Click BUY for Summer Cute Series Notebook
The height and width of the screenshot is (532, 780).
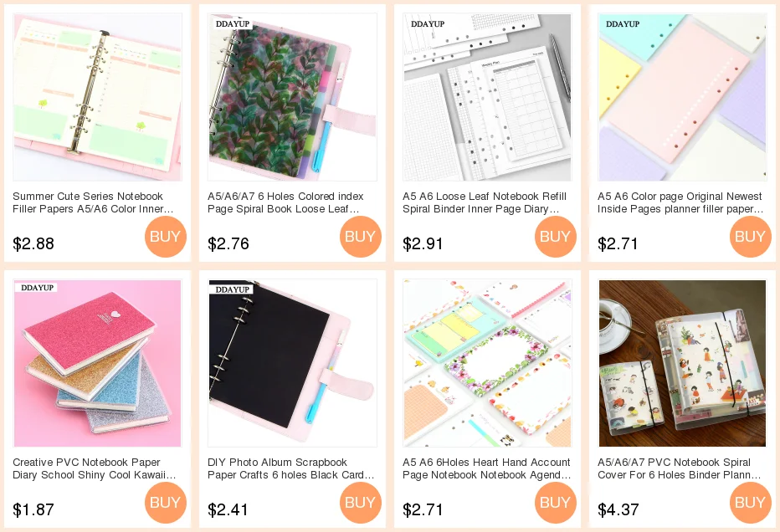tap(166, 236)
